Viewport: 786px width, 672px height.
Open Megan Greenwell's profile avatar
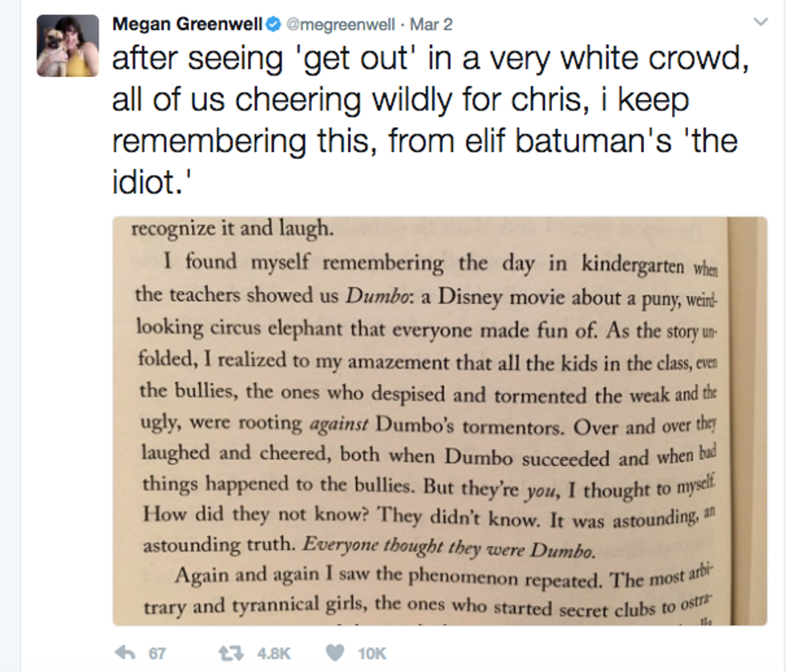point(68,46)
